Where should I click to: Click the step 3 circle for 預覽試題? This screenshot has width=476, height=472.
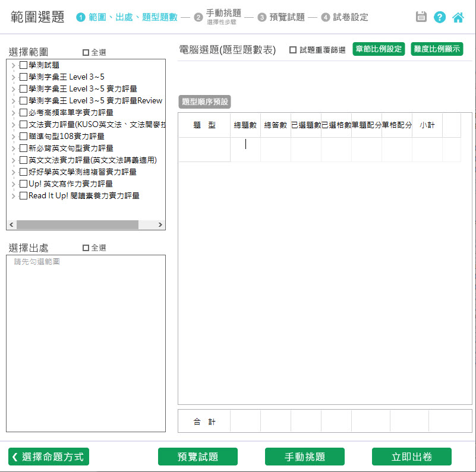(x=262, y=17)
